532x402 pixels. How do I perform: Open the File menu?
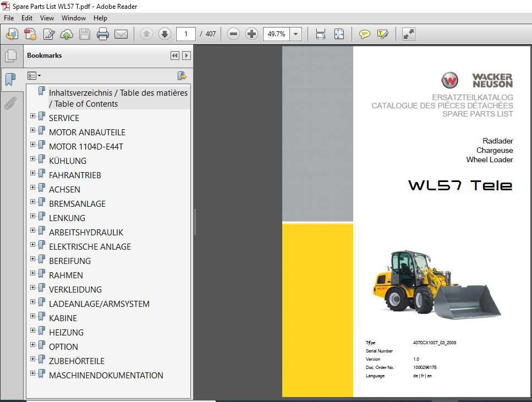click(x=9, y=18)
